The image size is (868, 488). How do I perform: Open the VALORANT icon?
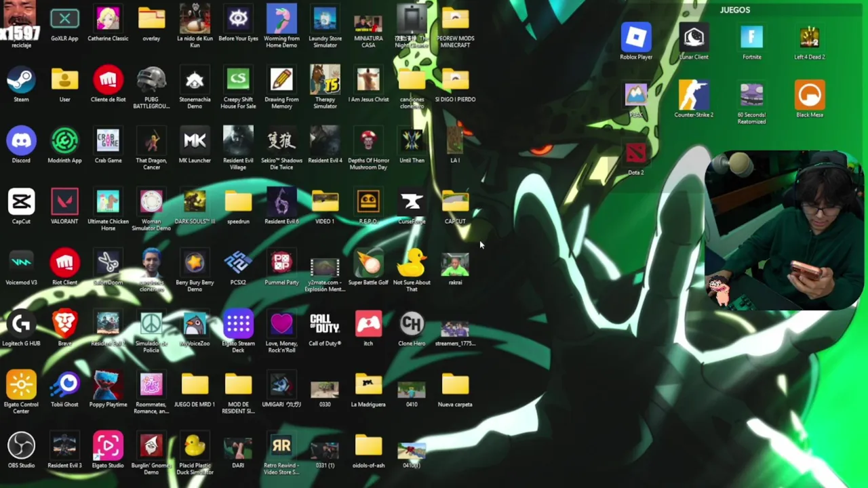pos(64,202)
